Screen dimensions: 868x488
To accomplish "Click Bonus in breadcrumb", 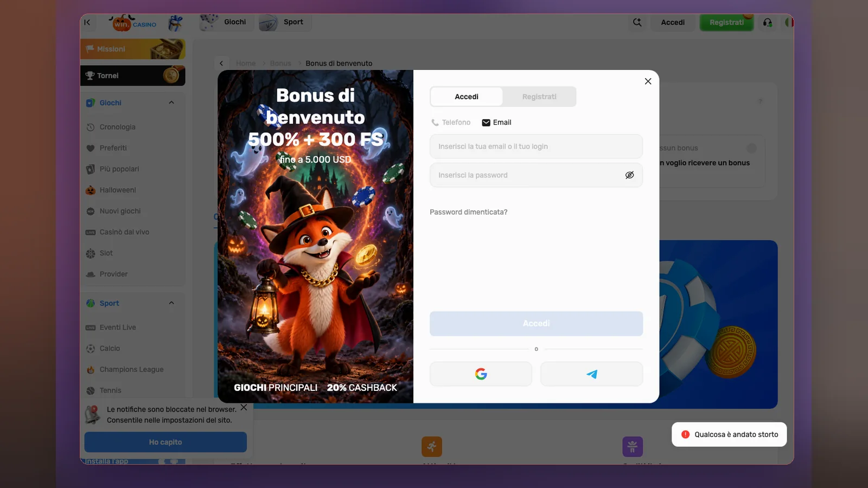I will tap(280, 63).
